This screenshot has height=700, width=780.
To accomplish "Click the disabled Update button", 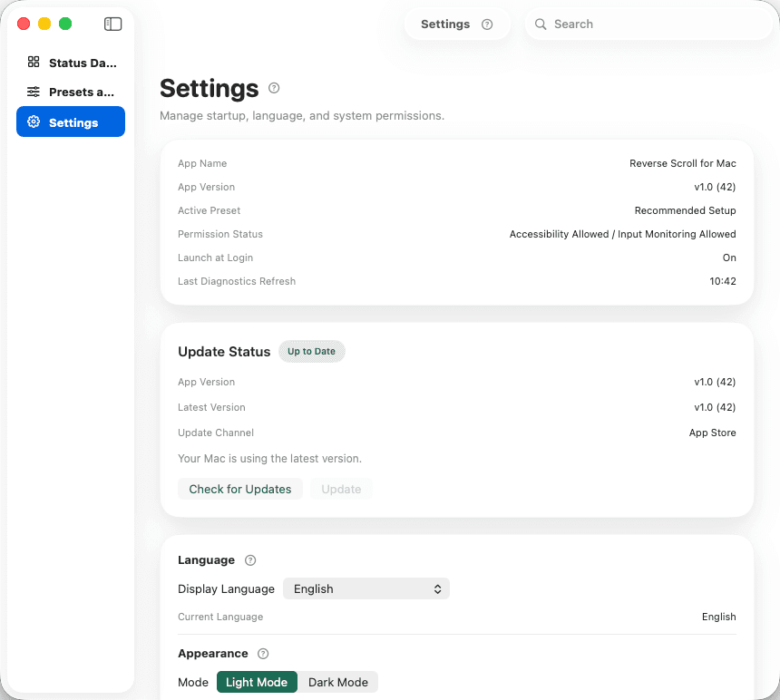I will click(341, 490).
